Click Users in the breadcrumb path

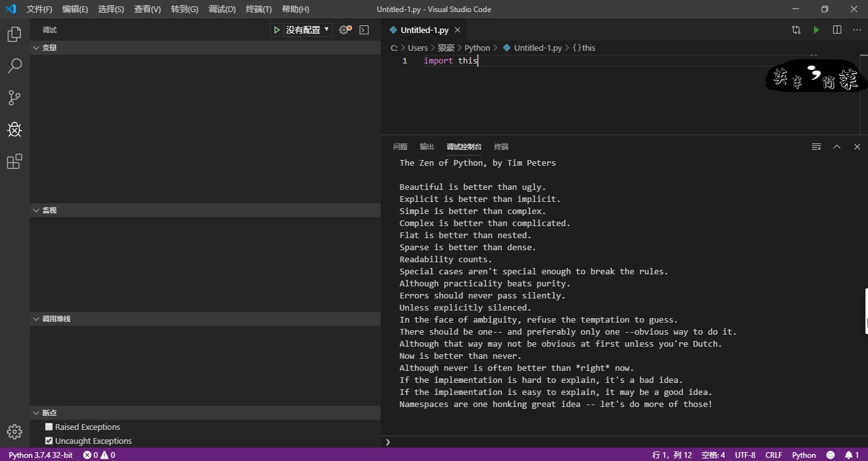(x=417, y=48)
